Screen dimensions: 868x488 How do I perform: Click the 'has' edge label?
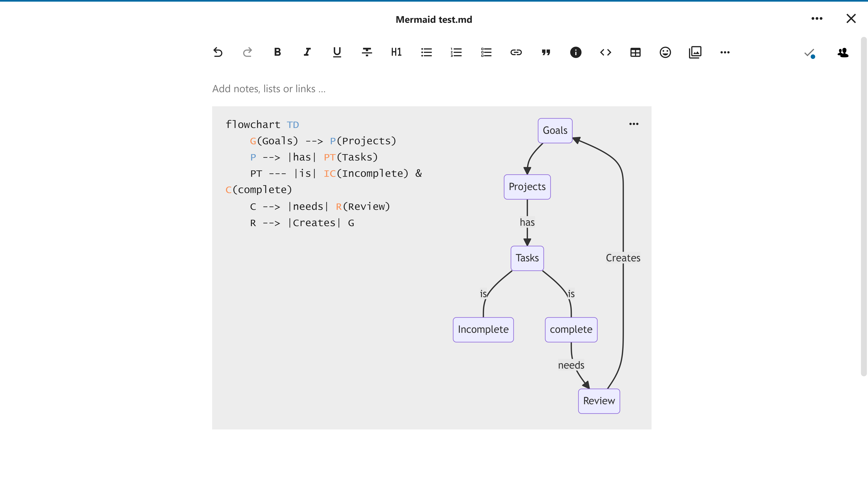pos(527,222)
